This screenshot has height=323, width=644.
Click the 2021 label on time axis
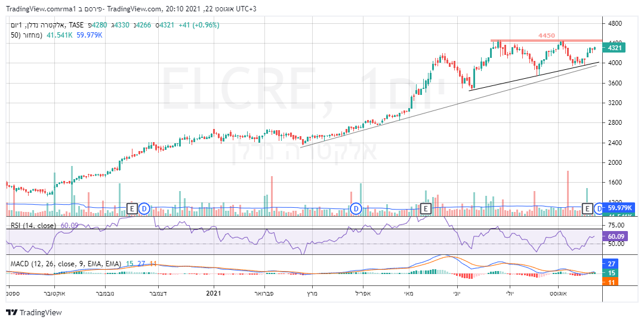point(214,293)
